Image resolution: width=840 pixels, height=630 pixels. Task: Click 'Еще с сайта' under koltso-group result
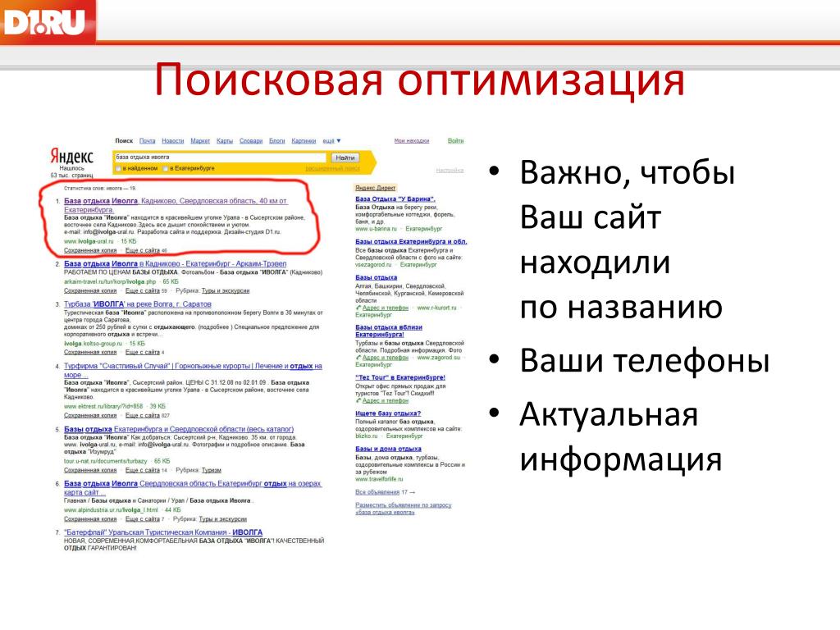[143, 353]
